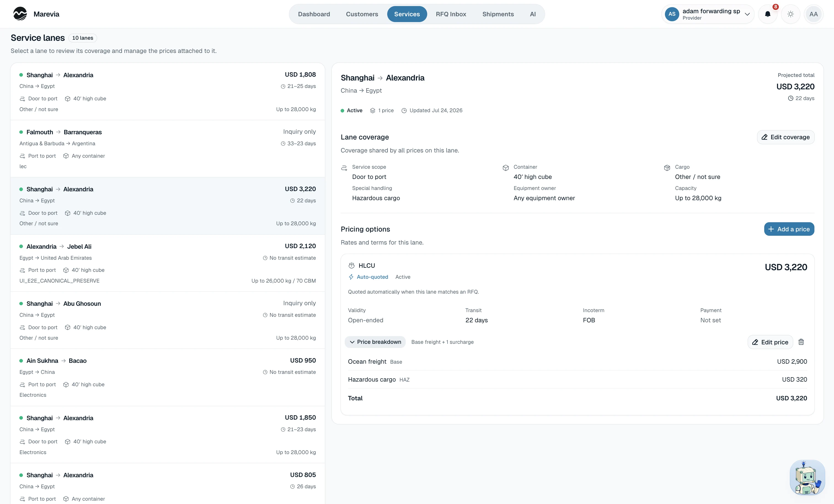Viewport: 834px width, 504px height.
Task: Click the Edit coverage button
Action: (785, 137)
